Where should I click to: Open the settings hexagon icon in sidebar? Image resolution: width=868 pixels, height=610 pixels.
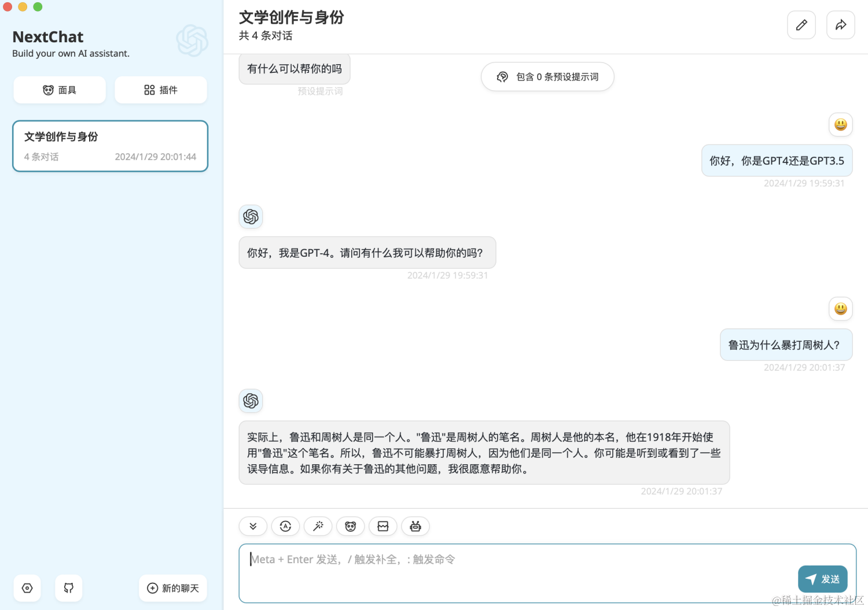(27, 588)
